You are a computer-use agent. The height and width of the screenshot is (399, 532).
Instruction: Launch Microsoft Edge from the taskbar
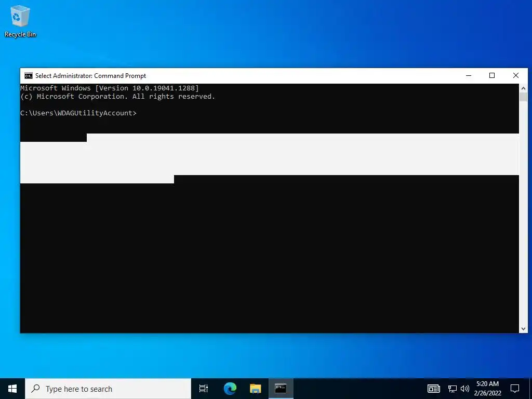(230, 389)
